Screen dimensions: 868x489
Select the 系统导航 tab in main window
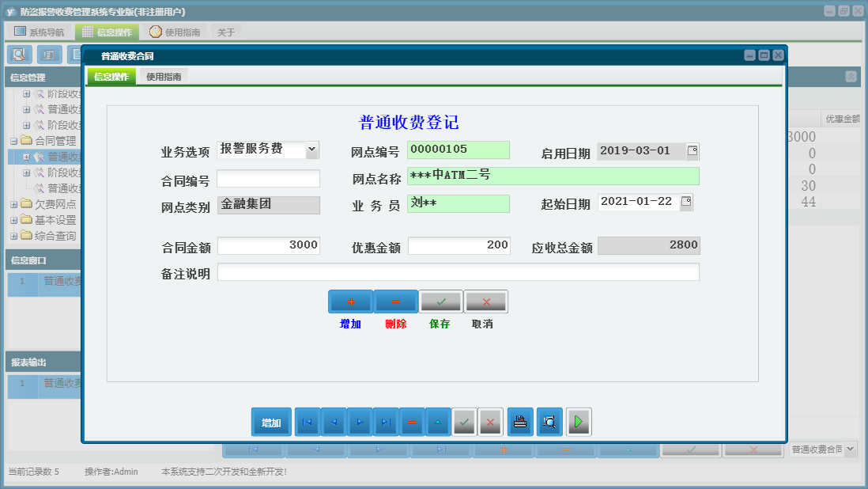(39, 32)
